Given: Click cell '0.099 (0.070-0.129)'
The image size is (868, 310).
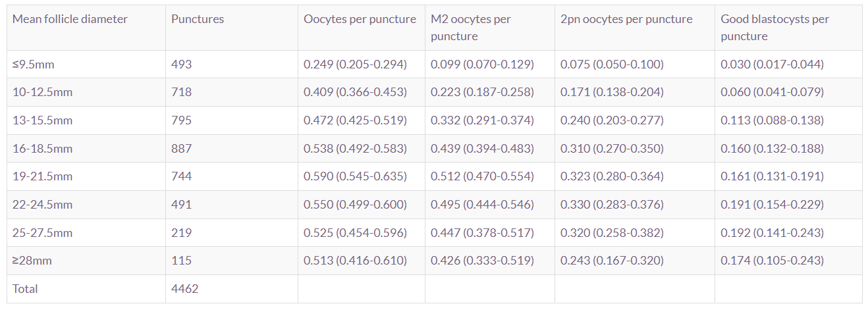Looking at the screenshot, I should pyautogui.click(x=482, y=65).
